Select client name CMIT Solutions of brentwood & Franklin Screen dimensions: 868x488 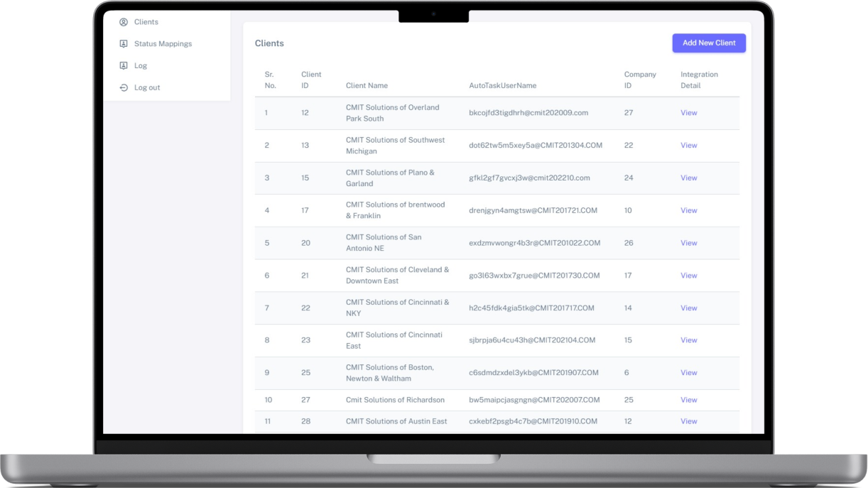[x=396, y=210]
